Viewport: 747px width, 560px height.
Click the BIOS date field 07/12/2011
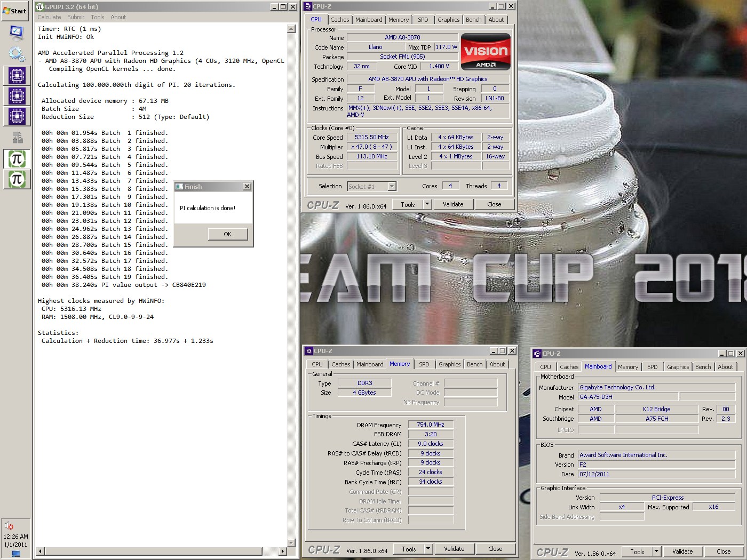[656, 474]
